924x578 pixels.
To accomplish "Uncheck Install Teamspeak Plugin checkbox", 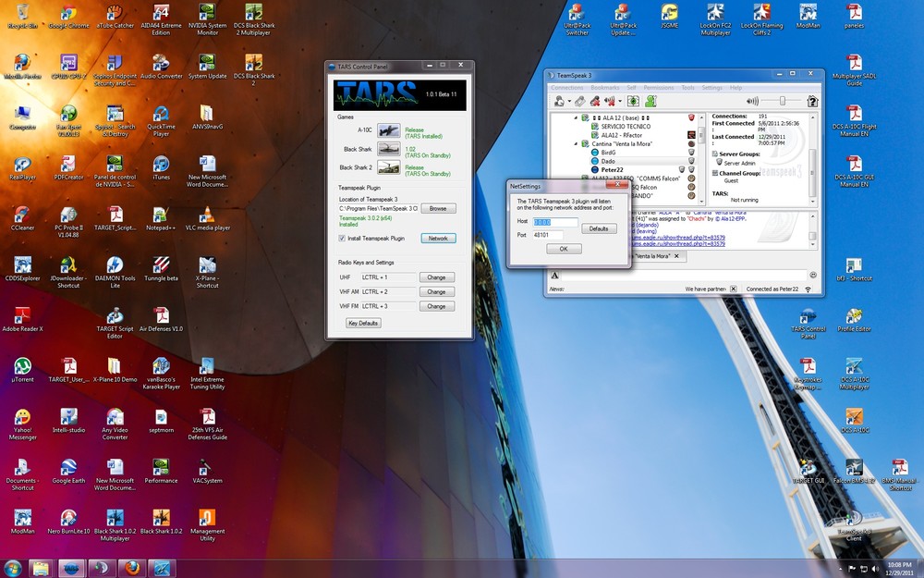I will pyautogui.click(x=343, y=239).
